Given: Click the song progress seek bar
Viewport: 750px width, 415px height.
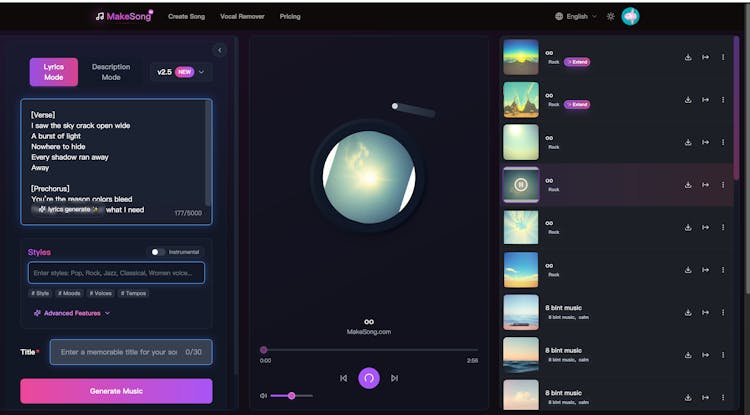Looking at the screenshot, I should point(368,350).
